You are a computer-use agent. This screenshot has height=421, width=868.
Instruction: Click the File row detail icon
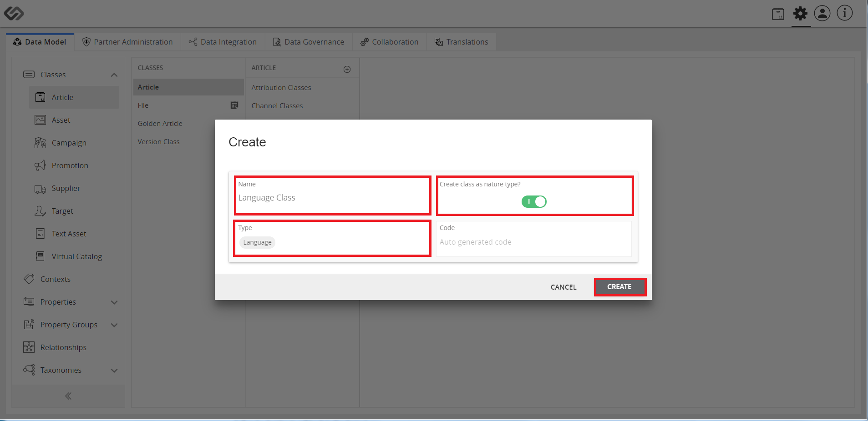234,105
